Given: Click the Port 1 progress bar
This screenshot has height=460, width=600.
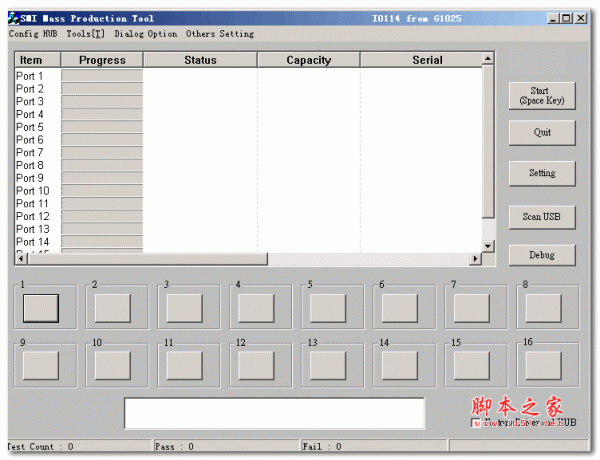Looking at the screenshot, I should (x=102, y=75).
